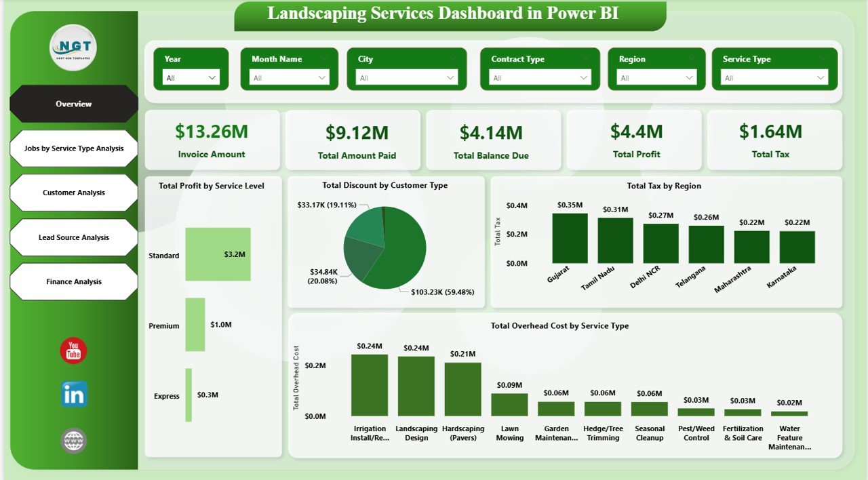This screenshot has width=868, height=480.
Task: Open the Month Name slicer dropdown
Action: click(321, 77)
